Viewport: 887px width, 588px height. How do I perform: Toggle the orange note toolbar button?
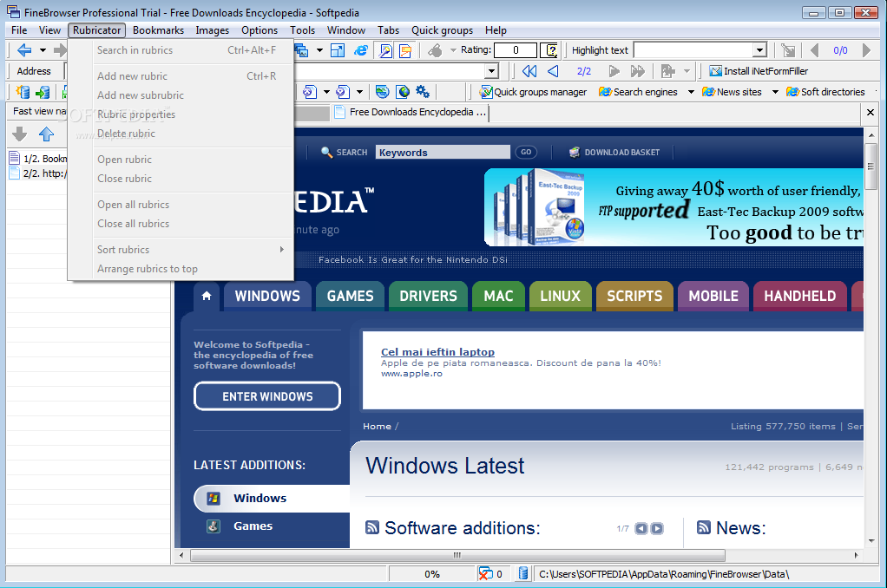tap(405, 50)
